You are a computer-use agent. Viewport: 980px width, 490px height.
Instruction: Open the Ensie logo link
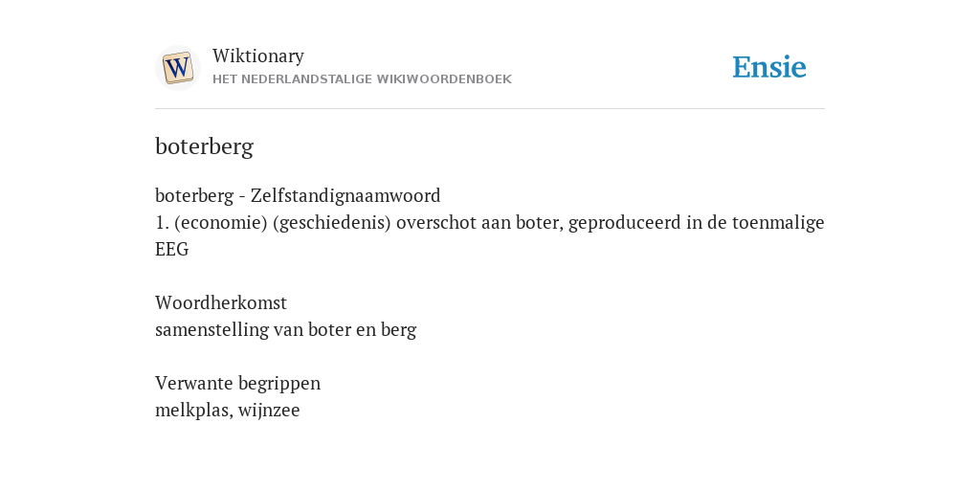(x=768, y=67)
